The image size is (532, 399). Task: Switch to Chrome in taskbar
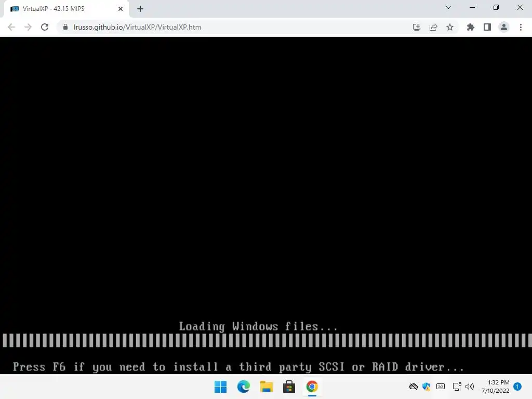pyautogui.click(x=312, y=387)
